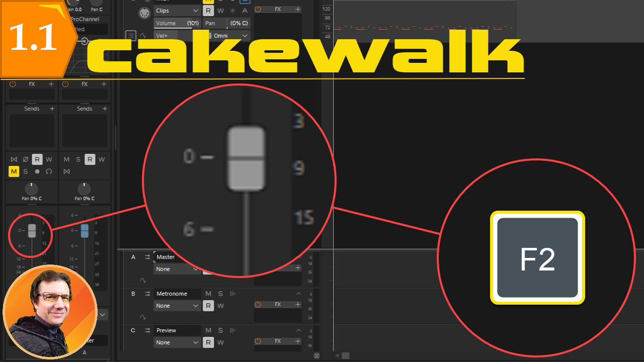Mute the Metronome bus
Screen dimensions: 644x362
click(208, 294)
